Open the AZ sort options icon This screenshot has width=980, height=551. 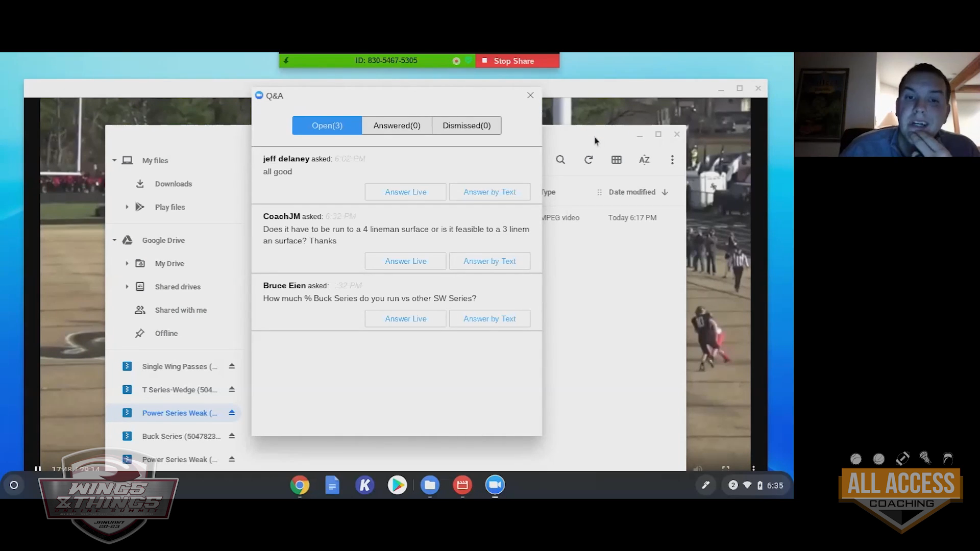(644, 160)
